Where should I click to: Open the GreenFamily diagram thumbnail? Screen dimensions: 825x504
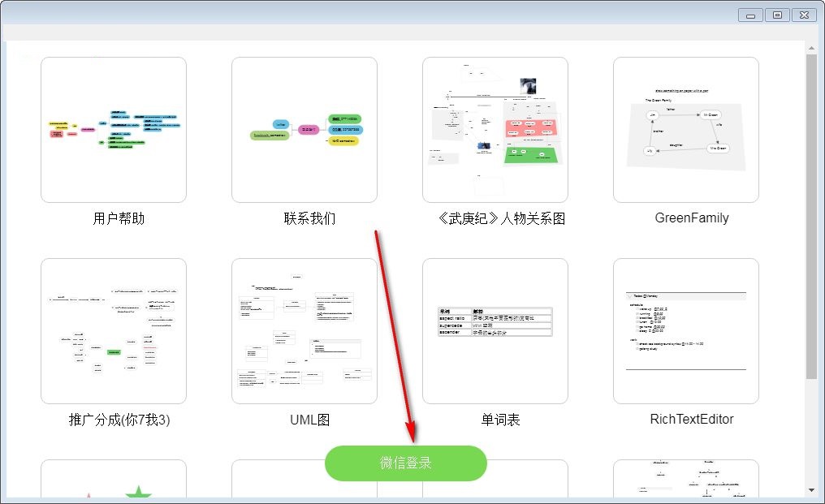(x=685, y=129)
